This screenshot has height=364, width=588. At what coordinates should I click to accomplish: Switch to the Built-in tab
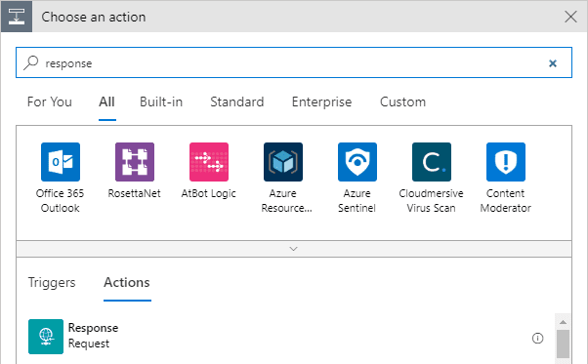tap(161, 101)
